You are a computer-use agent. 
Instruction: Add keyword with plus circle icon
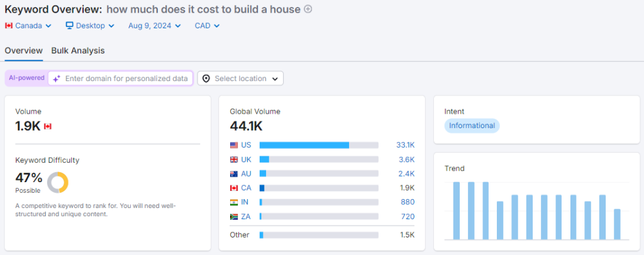coord(308,9)
